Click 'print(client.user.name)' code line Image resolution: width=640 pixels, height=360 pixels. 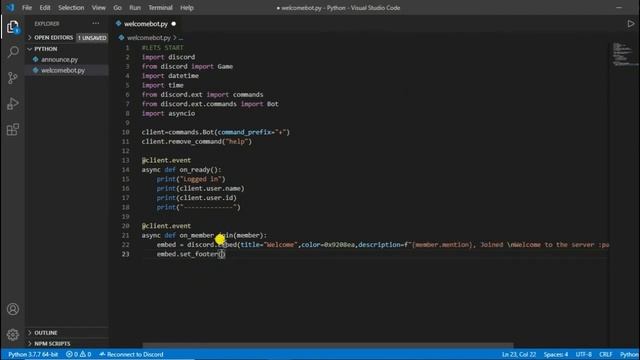[x=200, y=189]
